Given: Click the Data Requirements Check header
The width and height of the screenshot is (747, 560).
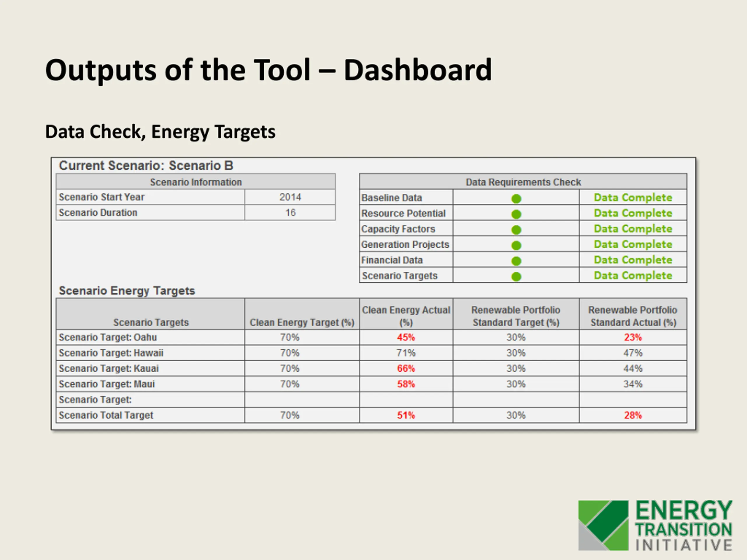Looking at the screenshot, I should coord(523,182).
